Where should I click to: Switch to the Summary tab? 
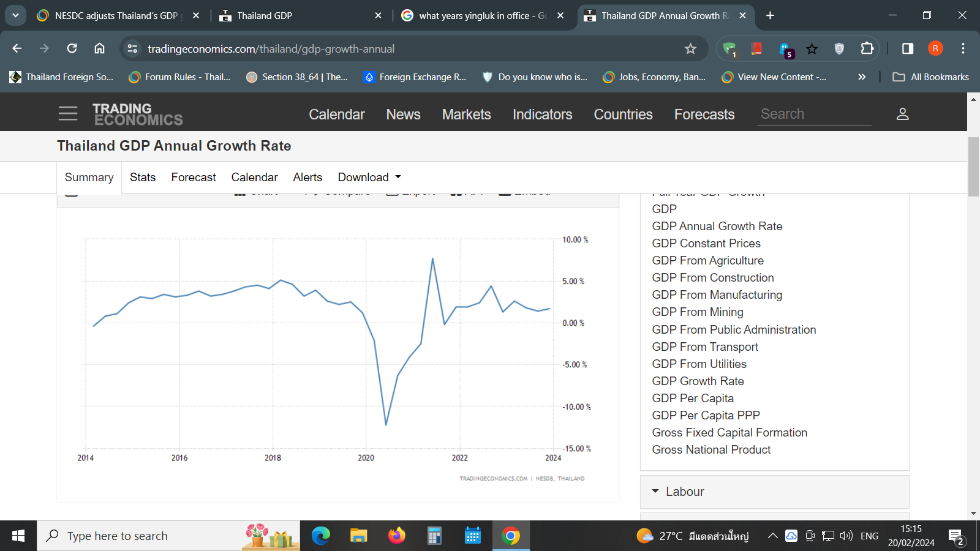pyautogui.click(x=89, y=177)
